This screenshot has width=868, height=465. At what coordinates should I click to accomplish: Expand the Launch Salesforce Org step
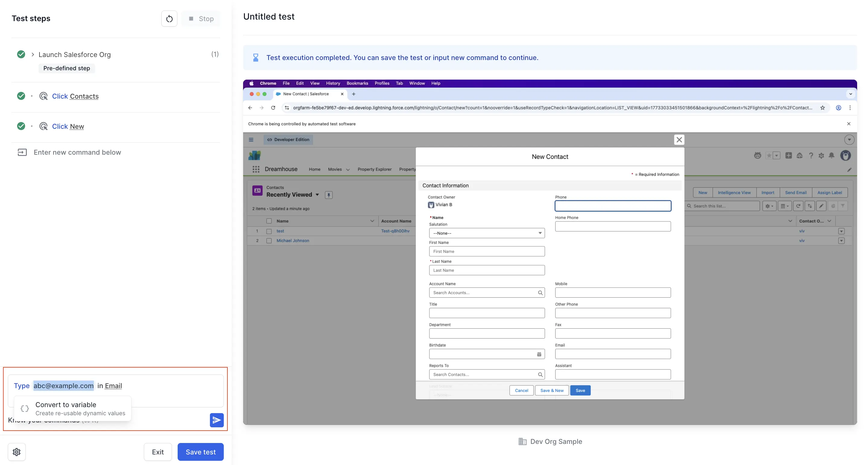click(x=33, y=55)
